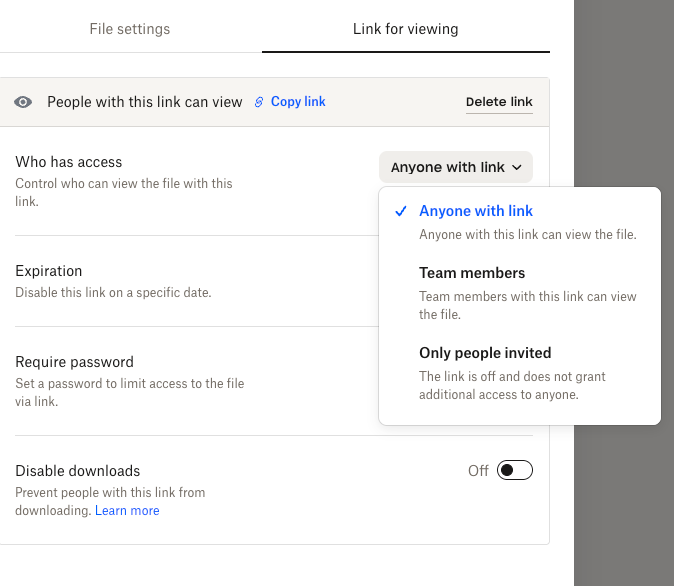This screenshot has width=674, height=586.
Task: Select the Link for viewing tab
Action: pyautogui.click(x=405, y=29)
